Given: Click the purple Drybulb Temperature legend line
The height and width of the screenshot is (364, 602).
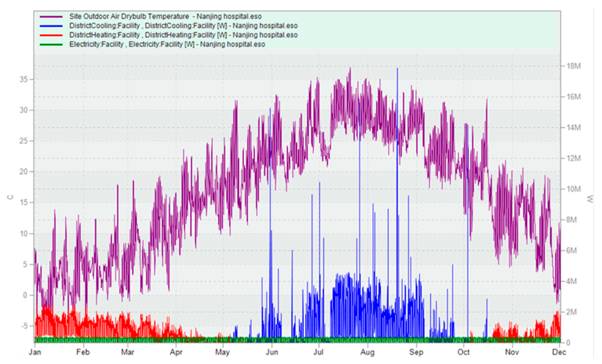Looking at the screenshot, I should (x=51, y=17).
